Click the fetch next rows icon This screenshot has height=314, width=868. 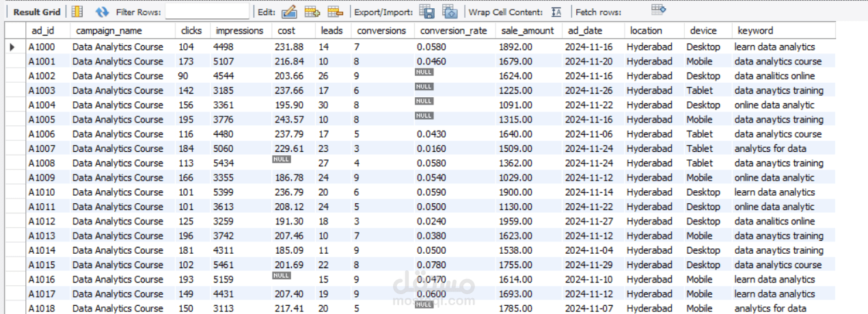(x=658, y=10)
